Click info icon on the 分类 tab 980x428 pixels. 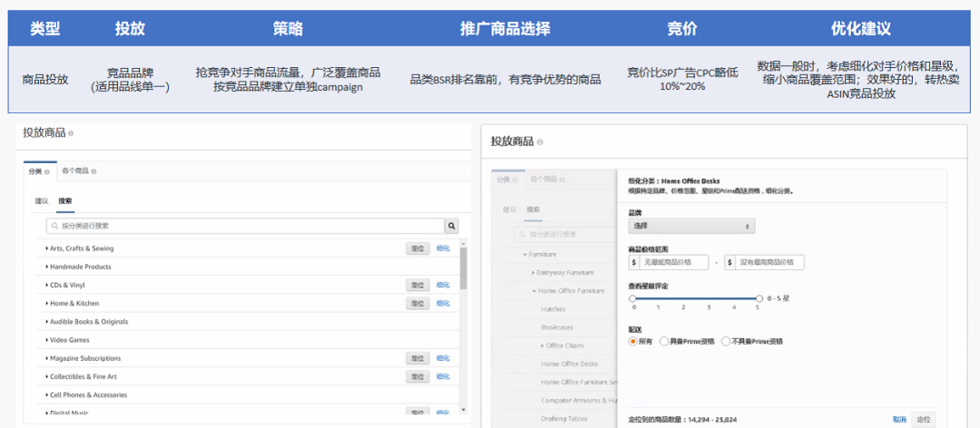[46, 171]
